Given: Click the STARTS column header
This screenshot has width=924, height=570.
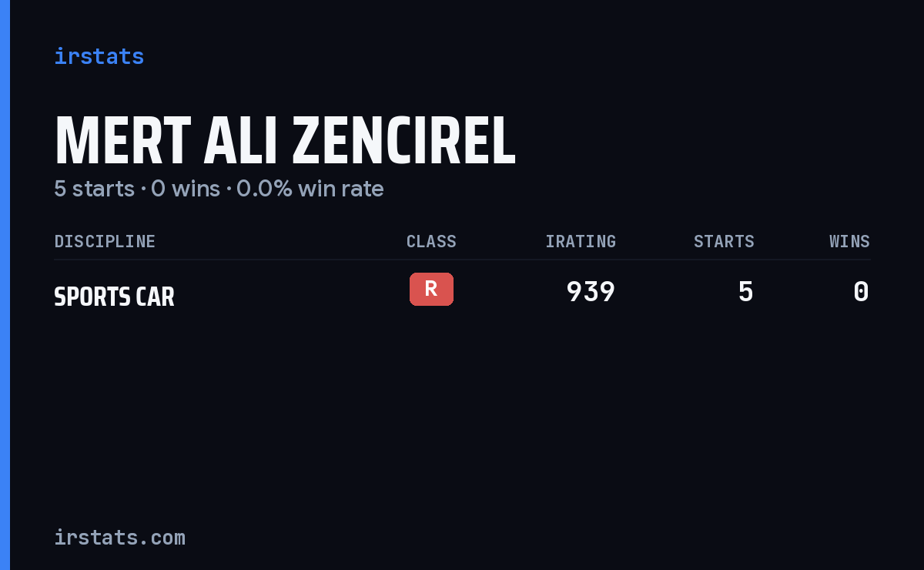Looking at the screenshot, I should pyautogui.click(x=724, y=241).
